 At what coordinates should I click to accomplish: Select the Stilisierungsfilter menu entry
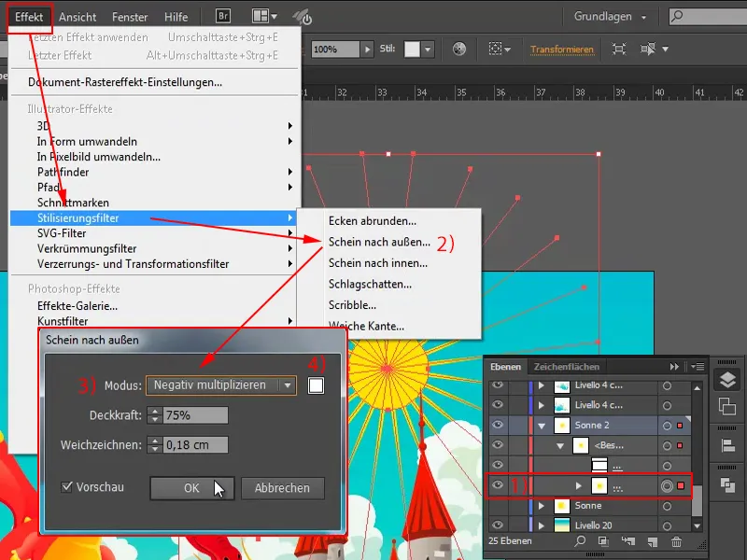[153, 218]
